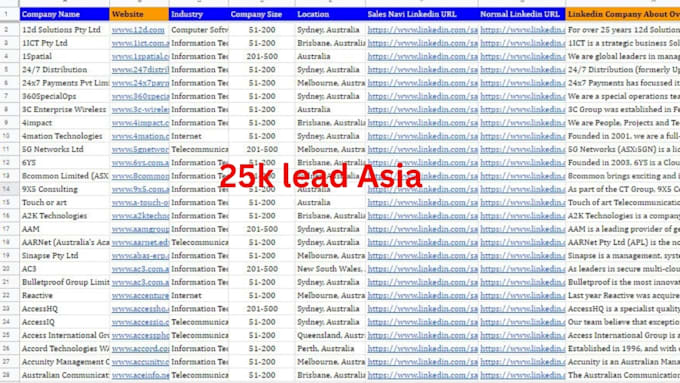Click the A2K Technologies cell
Image resolution: width=680 pixels, height=383 pixels.
pyautogui.click(x=64, y=216)
